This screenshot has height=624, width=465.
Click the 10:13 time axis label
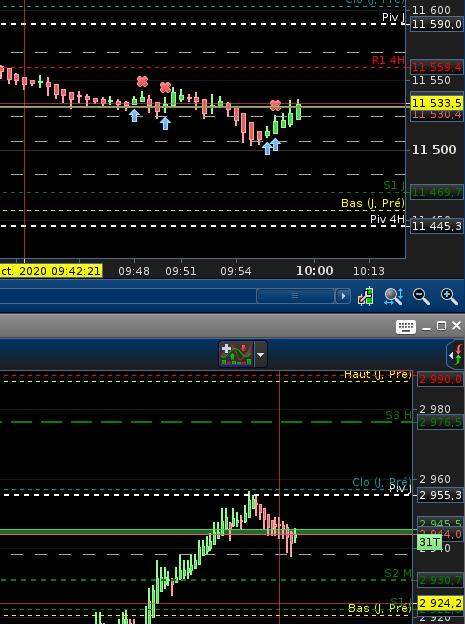coord(369,271)
